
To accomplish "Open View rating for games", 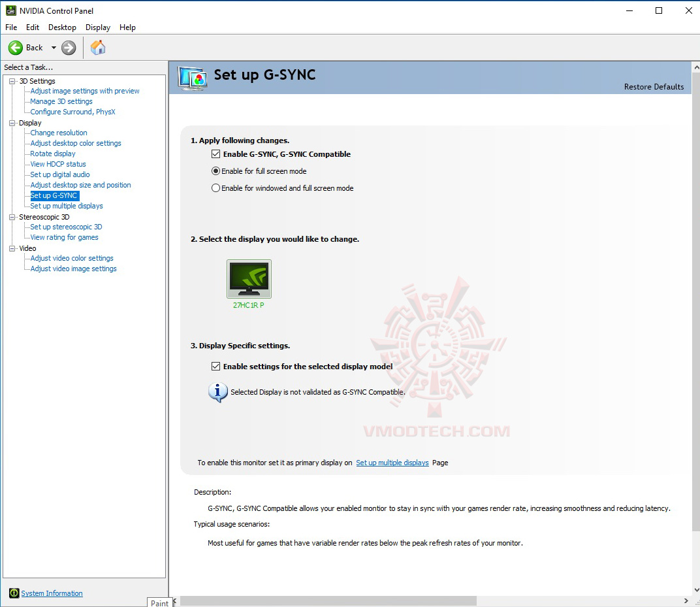I will (64, 237).
